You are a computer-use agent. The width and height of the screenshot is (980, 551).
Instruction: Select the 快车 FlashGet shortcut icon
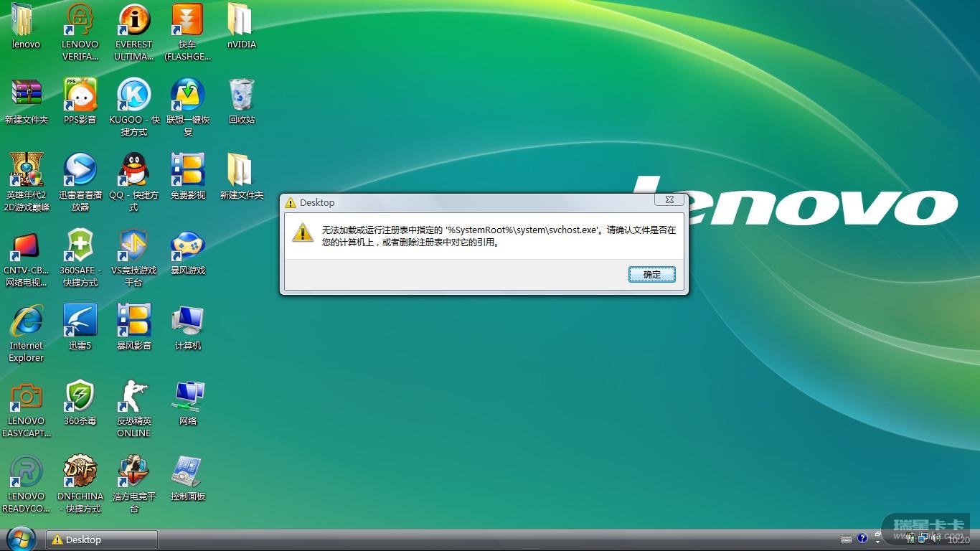(x=188, y=19)
